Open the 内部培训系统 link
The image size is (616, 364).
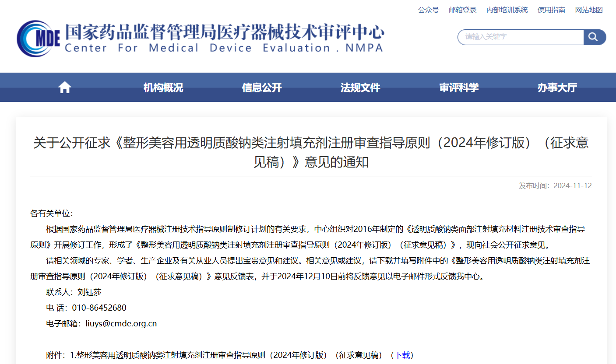pyautogui.click(x=507, y=10)
